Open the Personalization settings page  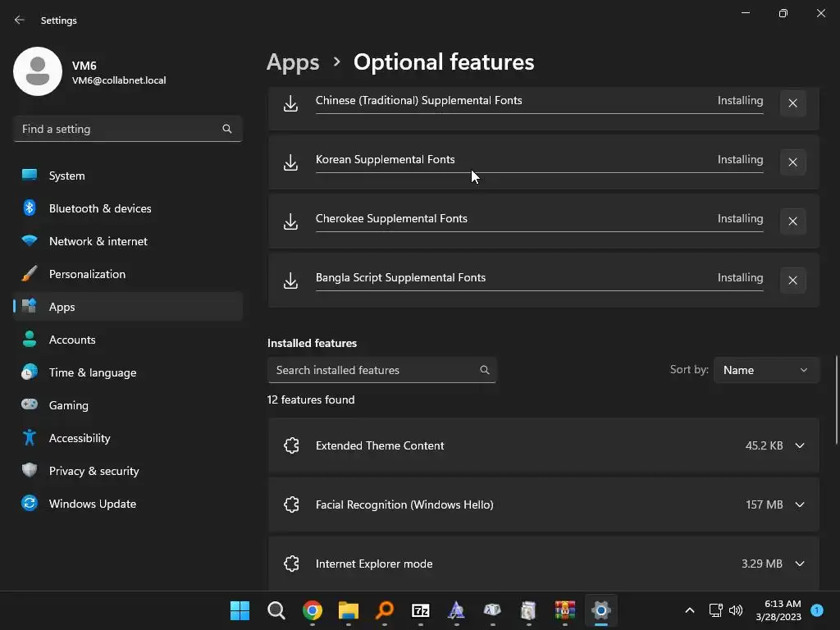tap(87, 274)
